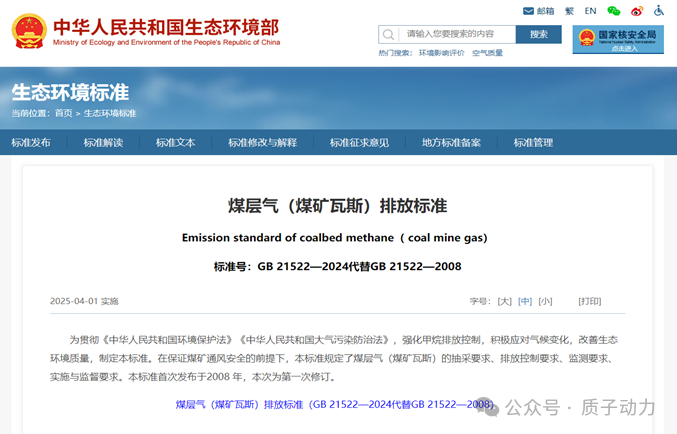The image size is (677, 434).
Task: Switch site language to EN
Action: coord(590,11)
